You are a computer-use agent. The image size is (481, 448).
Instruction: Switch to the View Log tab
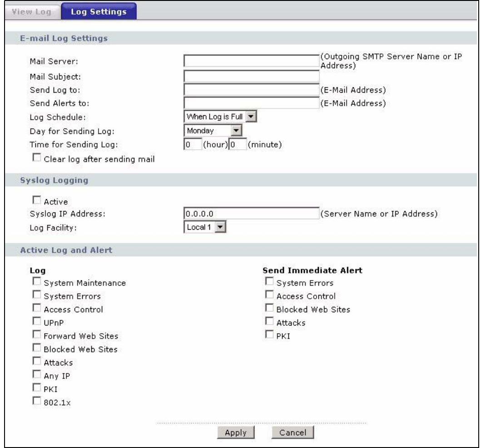pyautogui.click(x=32, y=12)
